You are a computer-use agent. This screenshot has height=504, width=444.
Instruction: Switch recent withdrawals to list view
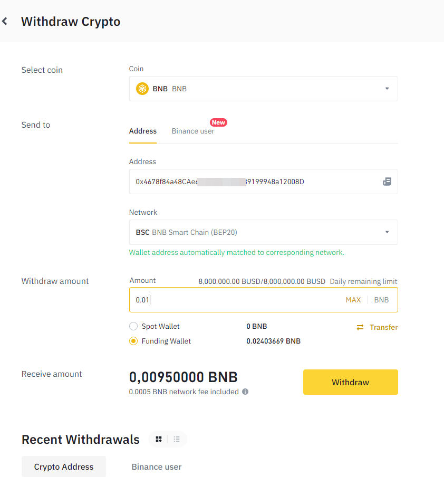coord(177,439)
